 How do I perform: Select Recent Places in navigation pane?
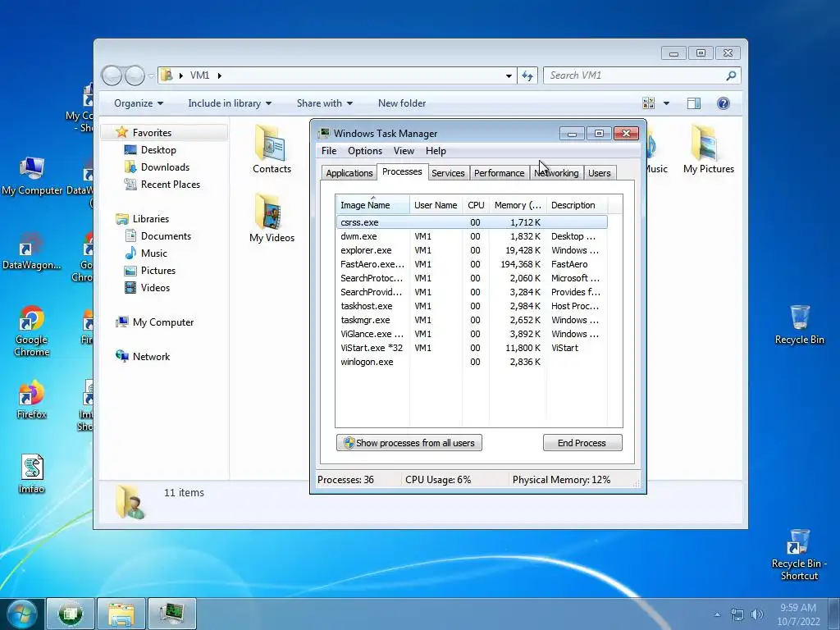tap(171, 185)
